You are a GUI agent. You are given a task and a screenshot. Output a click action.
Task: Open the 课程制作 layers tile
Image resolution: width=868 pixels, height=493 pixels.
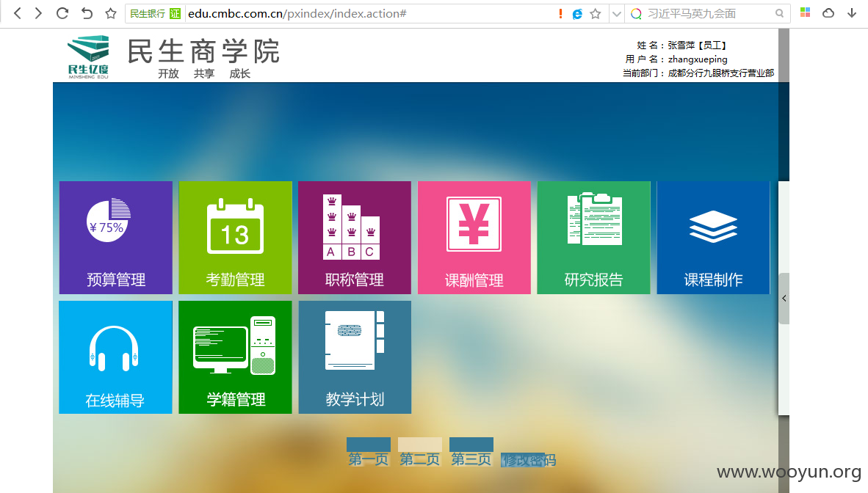(x=714, y=238)
